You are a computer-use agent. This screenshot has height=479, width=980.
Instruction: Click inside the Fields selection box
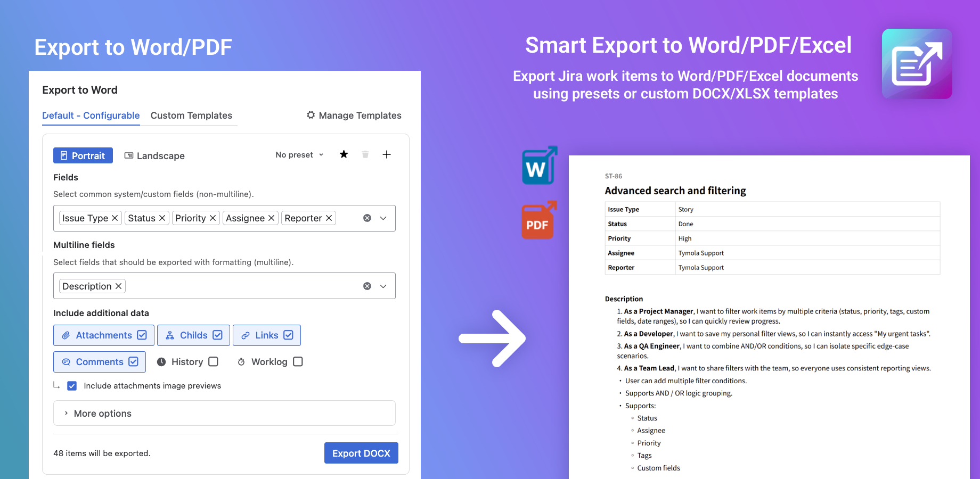point(224,218)
